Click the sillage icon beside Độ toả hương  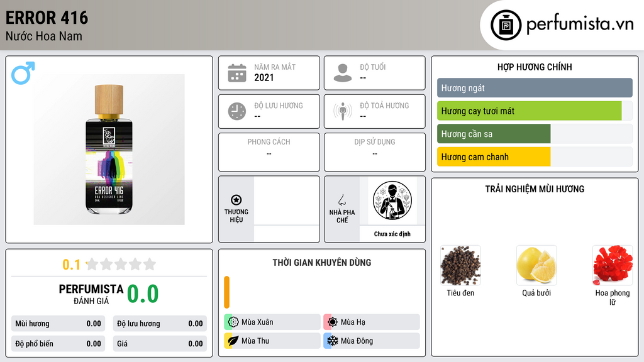(343, 111)
